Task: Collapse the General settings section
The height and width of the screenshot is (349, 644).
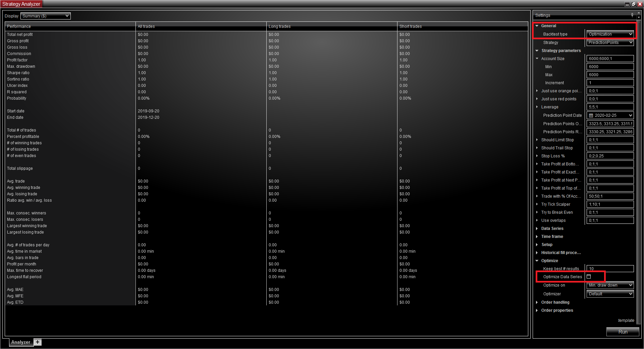Action: pos(537,26)
